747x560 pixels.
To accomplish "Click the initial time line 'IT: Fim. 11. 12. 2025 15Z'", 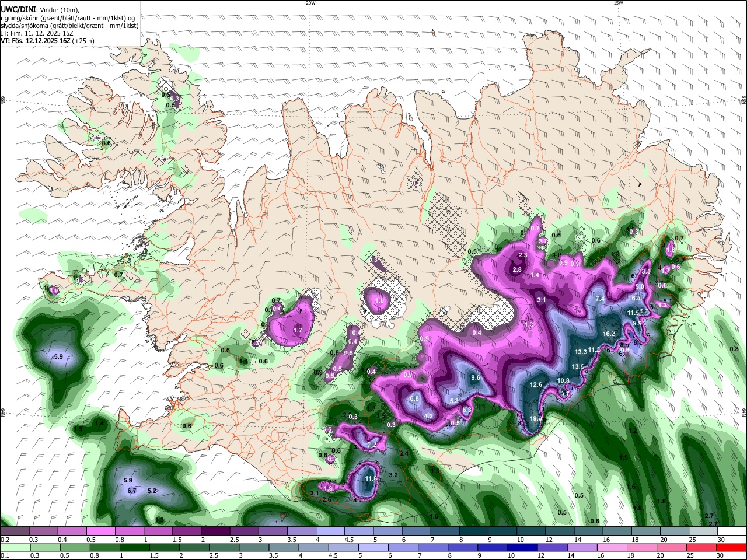I will tap(37, 33).
